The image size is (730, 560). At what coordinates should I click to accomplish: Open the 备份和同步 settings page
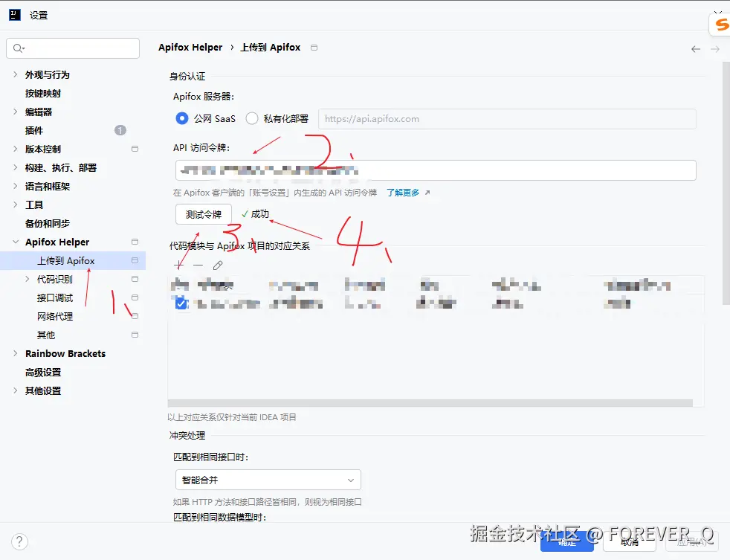(x=48, y=224)
